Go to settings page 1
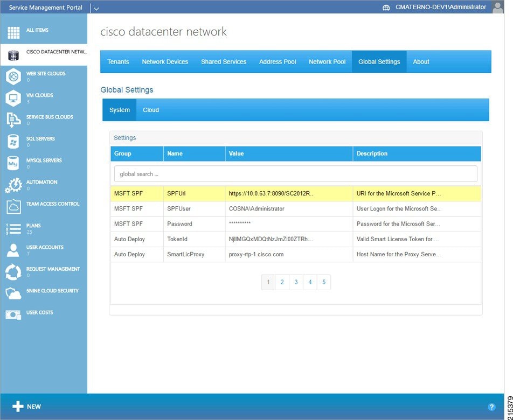This screenshot has width=513, height=420. pyautogui.click(x=268, y=282)
